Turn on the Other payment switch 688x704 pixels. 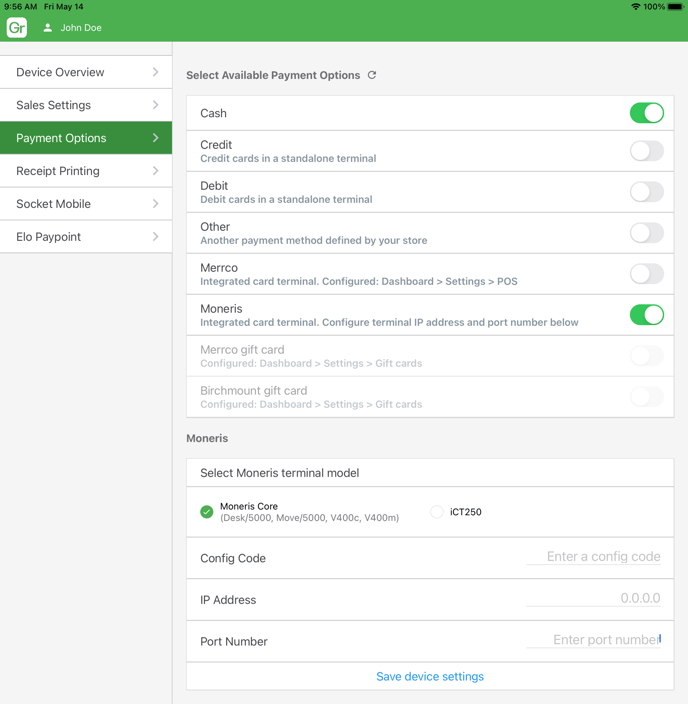pyautogui.click(x=647, y=233)
